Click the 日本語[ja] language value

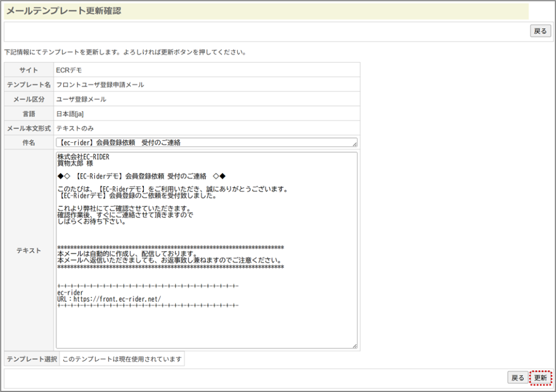(70, 114)
